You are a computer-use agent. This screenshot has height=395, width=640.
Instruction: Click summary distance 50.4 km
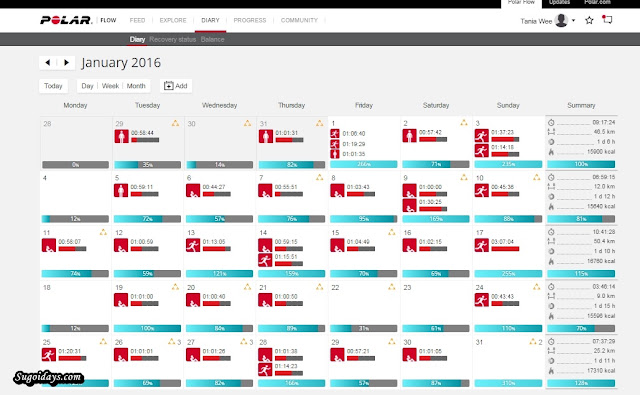(604, 241)
